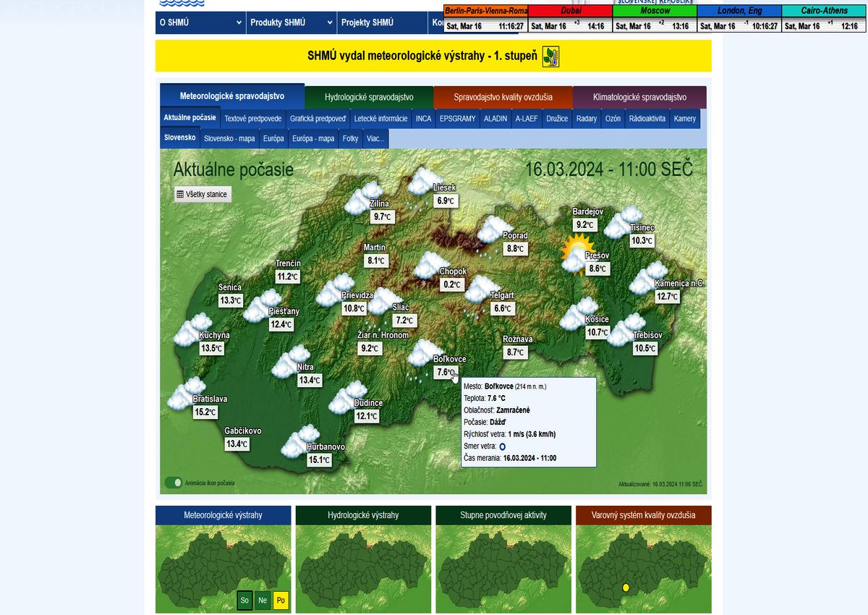Toggle the weather icon animation switch

point(173,483)
